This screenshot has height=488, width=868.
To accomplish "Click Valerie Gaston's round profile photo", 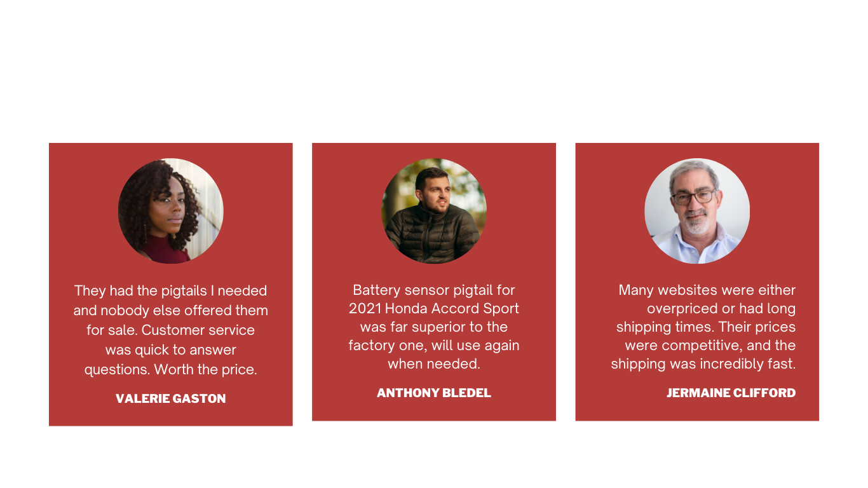I will [x=170, y=211].
